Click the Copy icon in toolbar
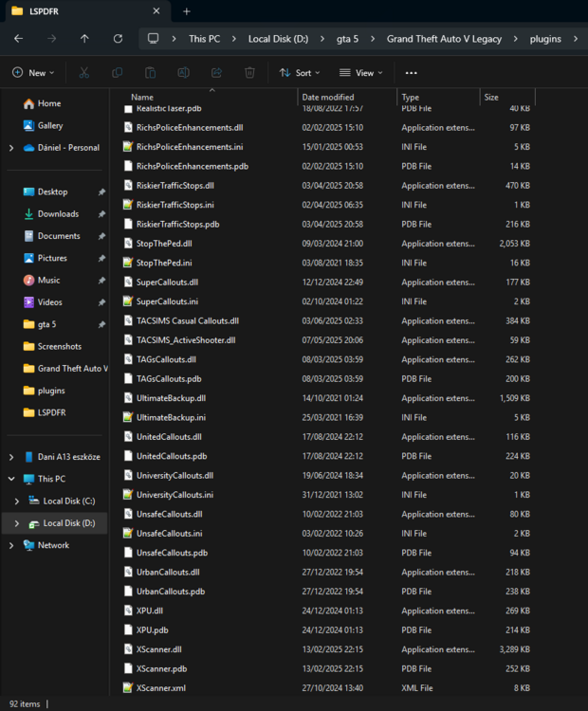This screenshot has width=588, height=711. 117,73
